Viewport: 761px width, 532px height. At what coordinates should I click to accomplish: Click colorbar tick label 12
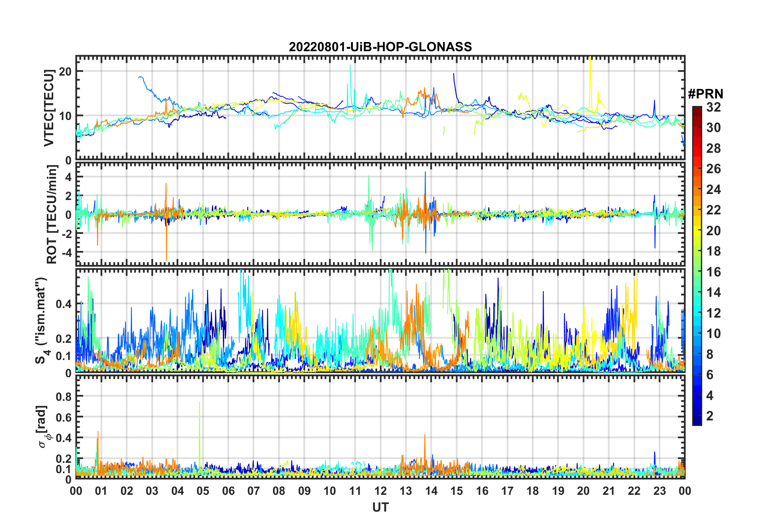pyautogui.click(x=713, y=313)
